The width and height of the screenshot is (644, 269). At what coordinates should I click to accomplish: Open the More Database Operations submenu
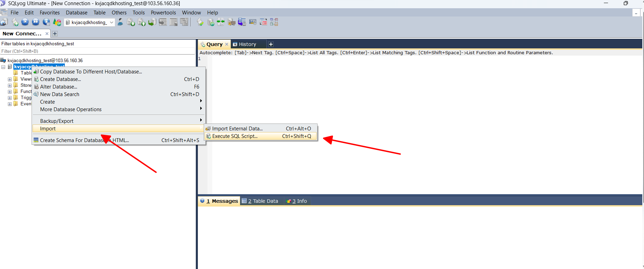(x=119, y=109)
